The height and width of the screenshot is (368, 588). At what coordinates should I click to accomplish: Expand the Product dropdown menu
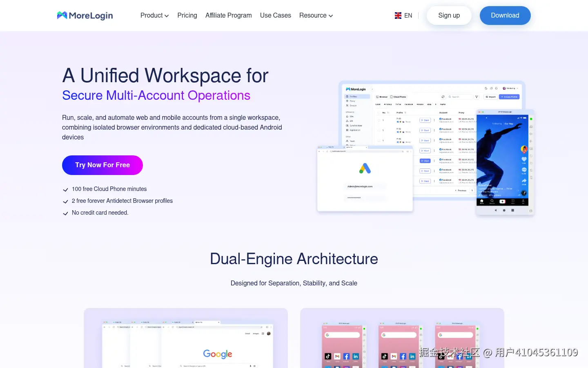tap(154, 16)
